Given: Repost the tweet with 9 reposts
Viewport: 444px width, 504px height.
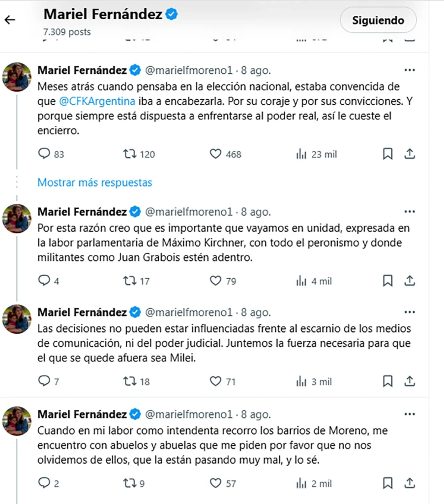Looking at the screenshot, I should pos(129,483).
